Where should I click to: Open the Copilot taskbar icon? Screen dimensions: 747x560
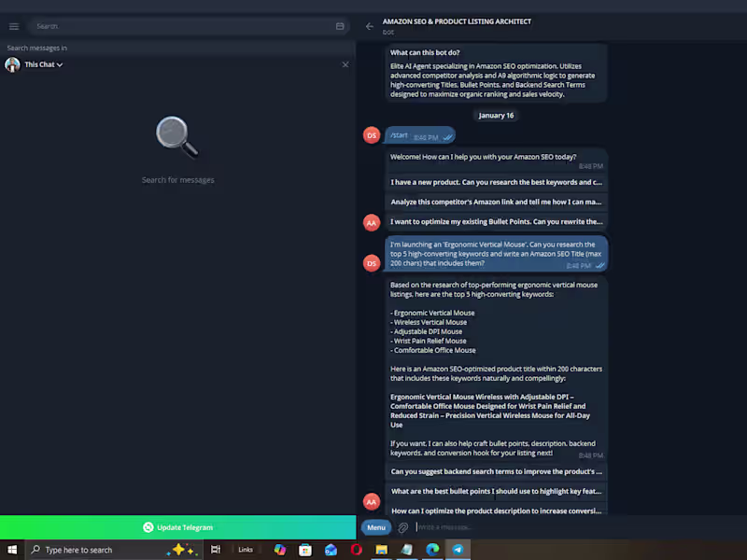click(x=280, y=550)
